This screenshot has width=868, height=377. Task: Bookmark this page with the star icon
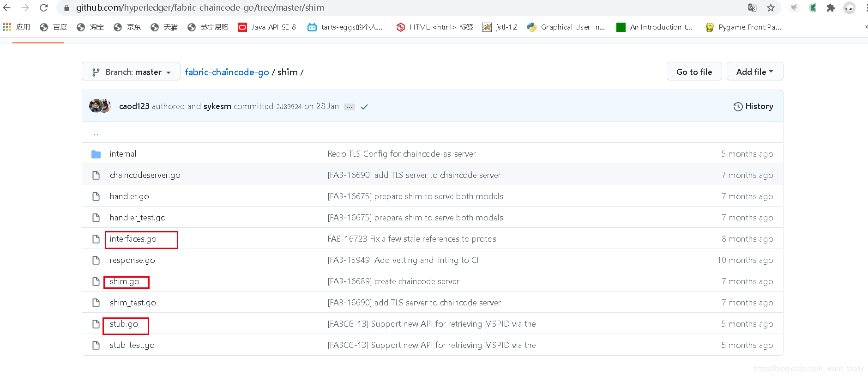tap(771, 8)
